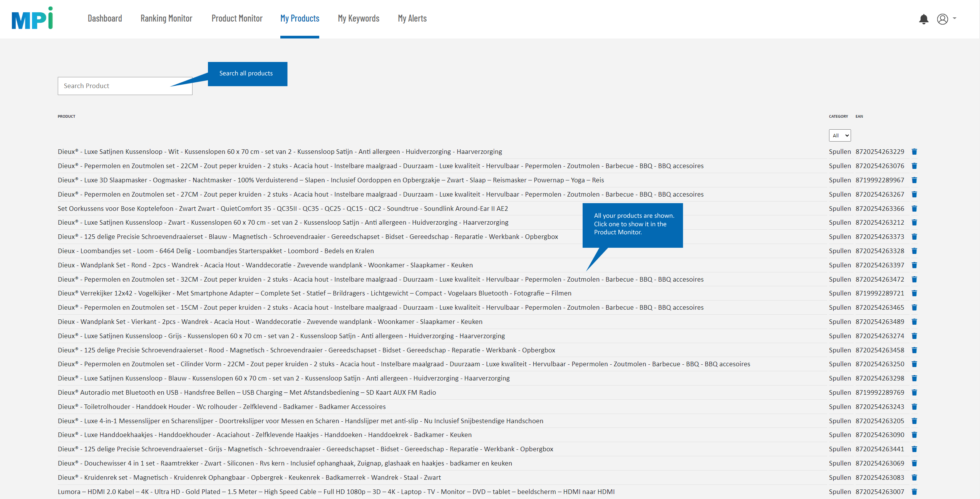This screenshot has height=499, width=980.
Task: Delete the Messenslijper en Scharenslijper product
Action: click(914, 421)
